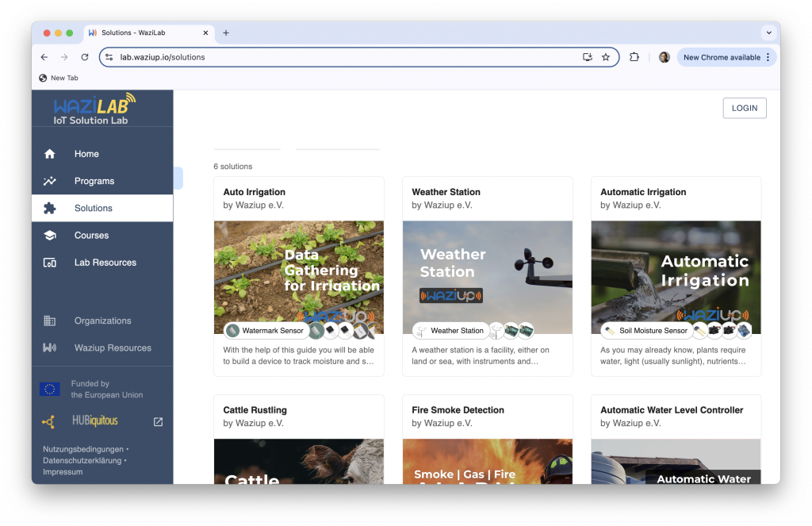Bookmark this page with the star icon
This screenshot has width=812, height=526.
pos(606,57)
